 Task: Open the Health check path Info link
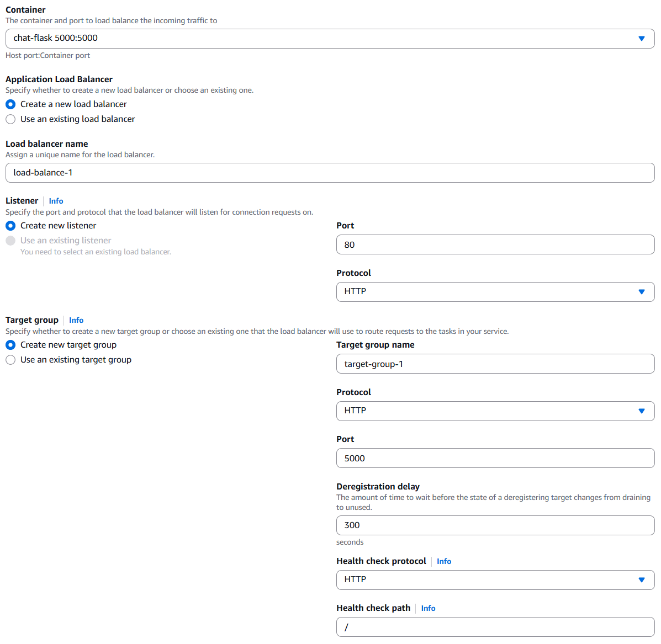[x=428, y=609]
